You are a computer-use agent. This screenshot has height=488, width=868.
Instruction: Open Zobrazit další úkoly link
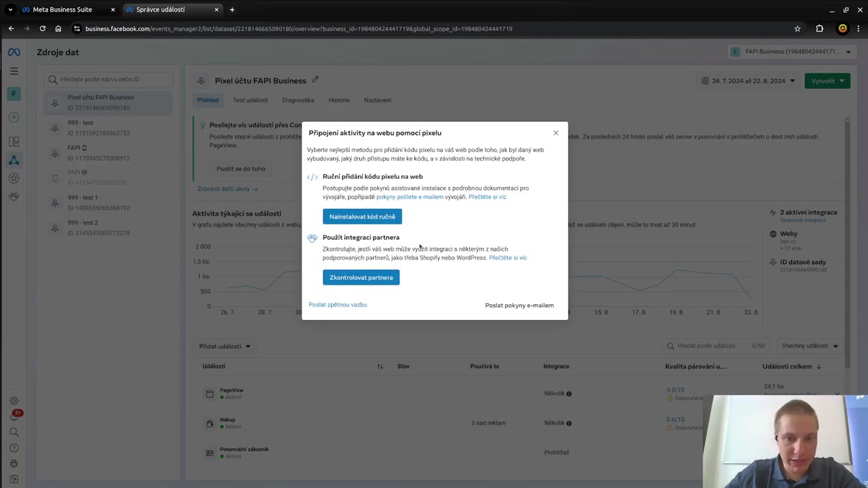click(x=228, y=189)
